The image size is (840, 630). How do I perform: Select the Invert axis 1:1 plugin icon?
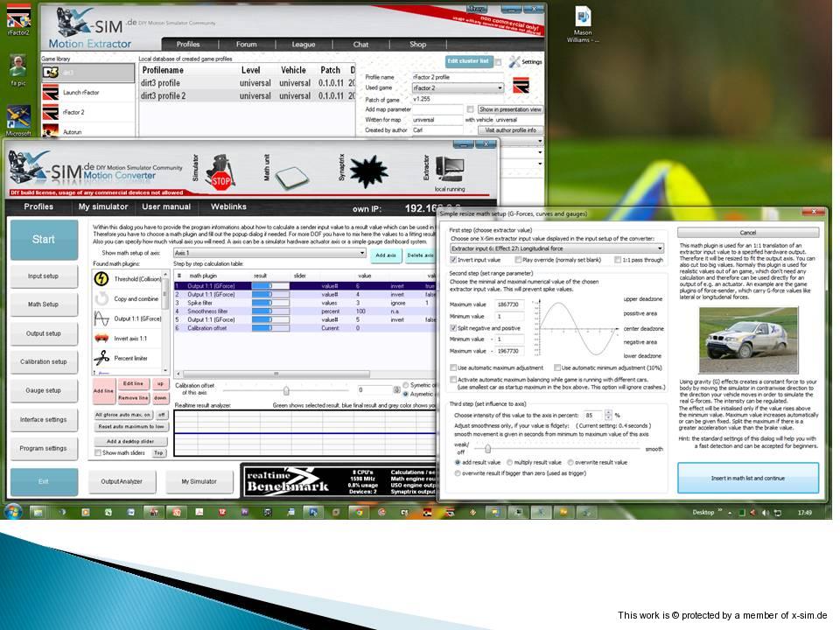[x=101, y=338]
